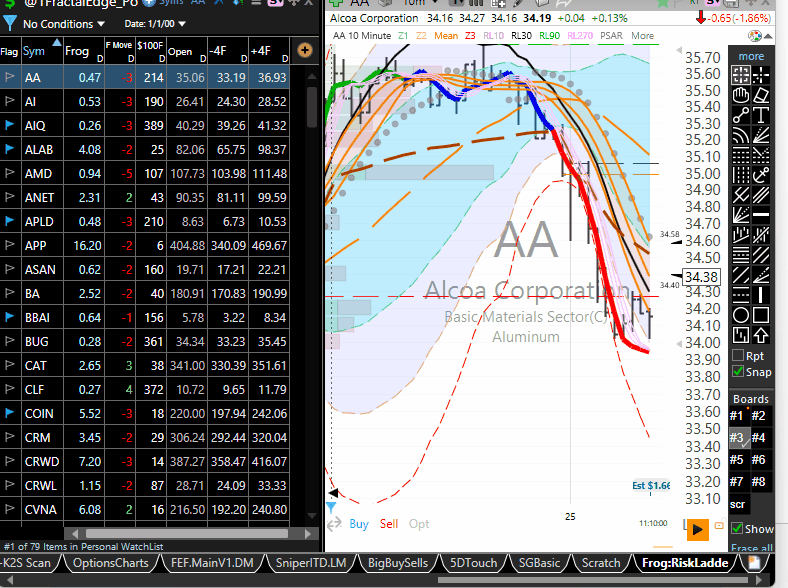The image size is (788, 588).
Task: Click the watchlist vertical scrollbar thumb
Action: point(312,107)
